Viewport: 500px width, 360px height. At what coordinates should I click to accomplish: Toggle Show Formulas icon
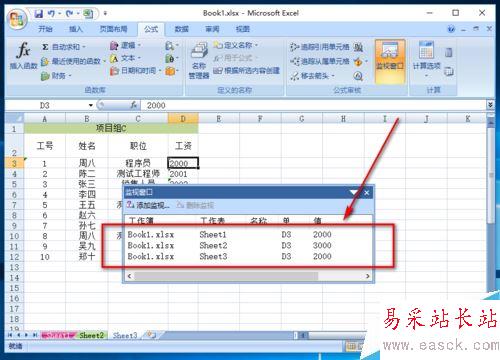coord(358,47)
